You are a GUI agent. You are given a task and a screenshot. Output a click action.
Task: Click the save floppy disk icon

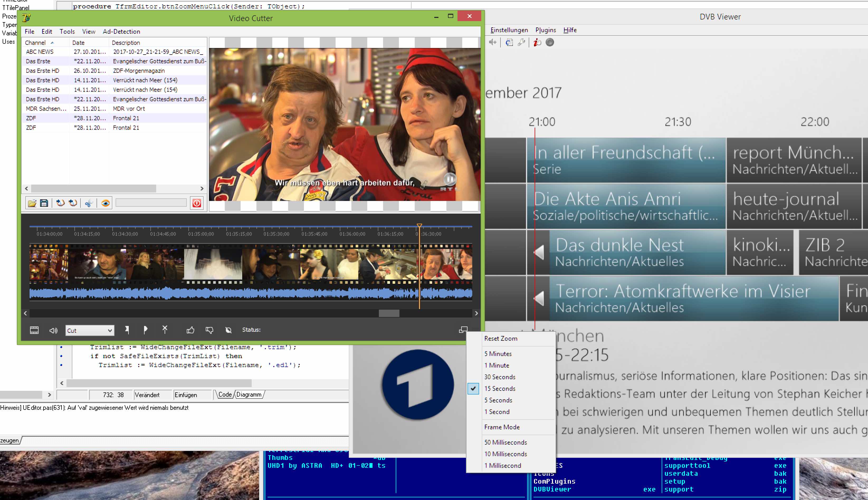44,203
